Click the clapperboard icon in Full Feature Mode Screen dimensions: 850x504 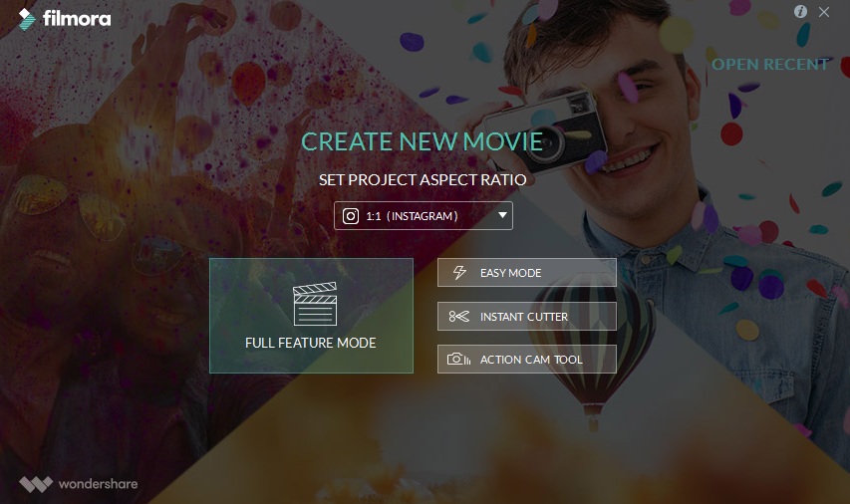click(x=315, y=304)
